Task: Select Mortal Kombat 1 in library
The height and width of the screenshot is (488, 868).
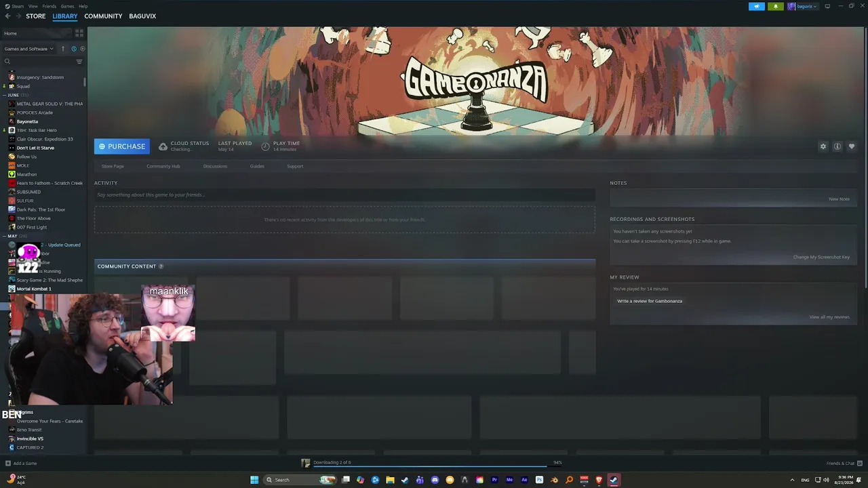Action: pyautogui.click(x=34, y=289)
